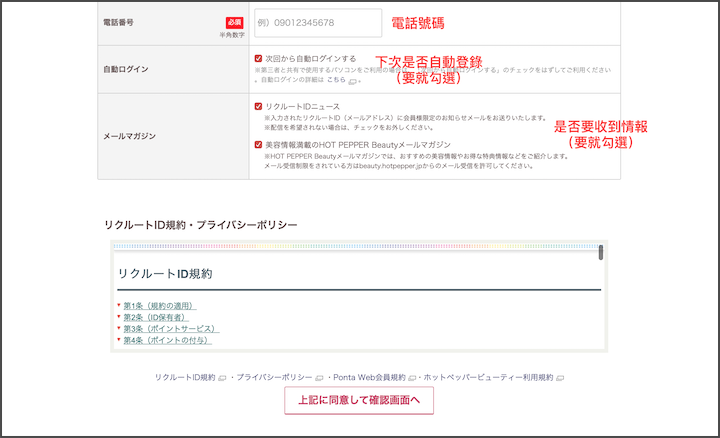Open the ホットペッパービューティー利用規約 link
The height and width of the screenshot is (438, 720).
(x=489, y=378)
